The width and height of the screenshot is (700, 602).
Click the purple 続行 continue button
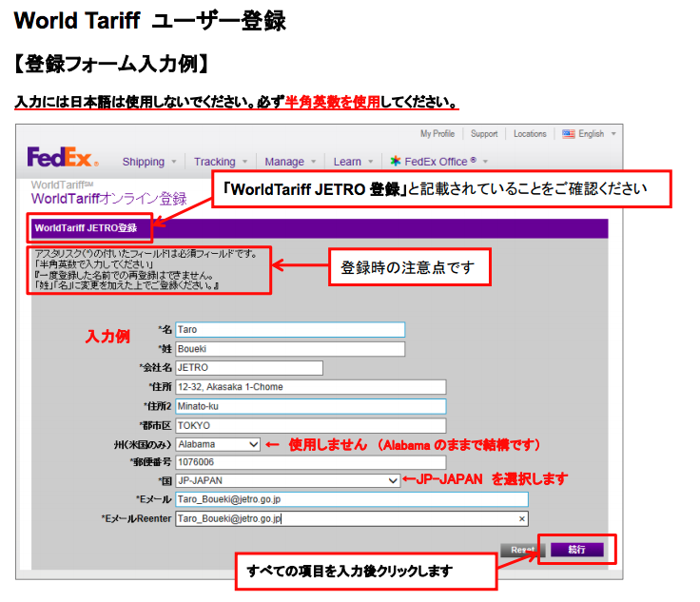pos(576,550)
